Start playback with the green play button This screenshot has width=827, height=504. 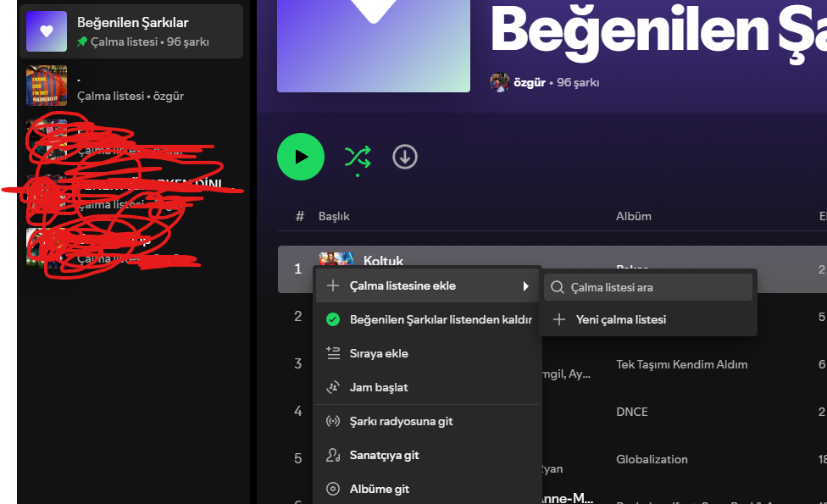click(301, 157)
